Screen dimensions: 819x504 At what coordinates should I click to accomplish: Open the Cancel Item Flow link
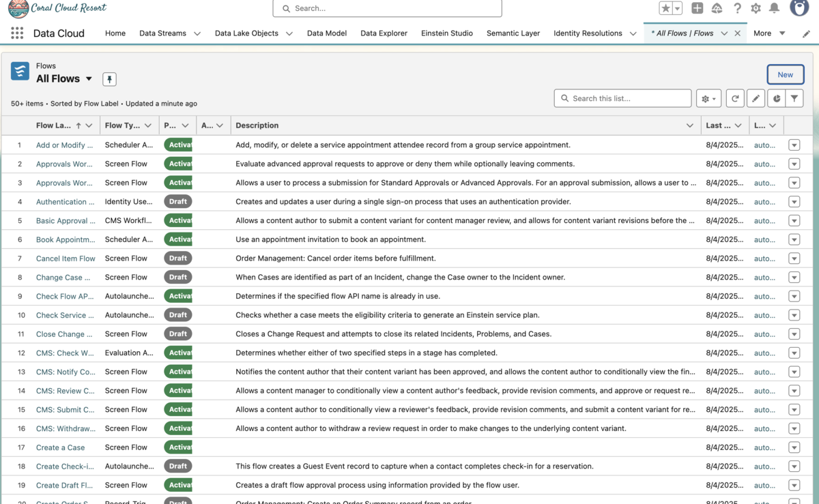(66, 258)
